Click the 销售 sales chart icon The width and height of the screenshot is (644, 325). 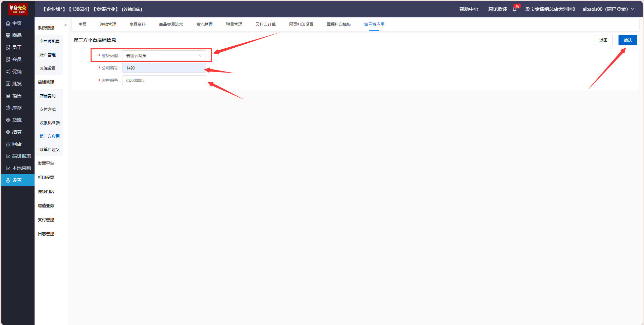tap(8, 96)
